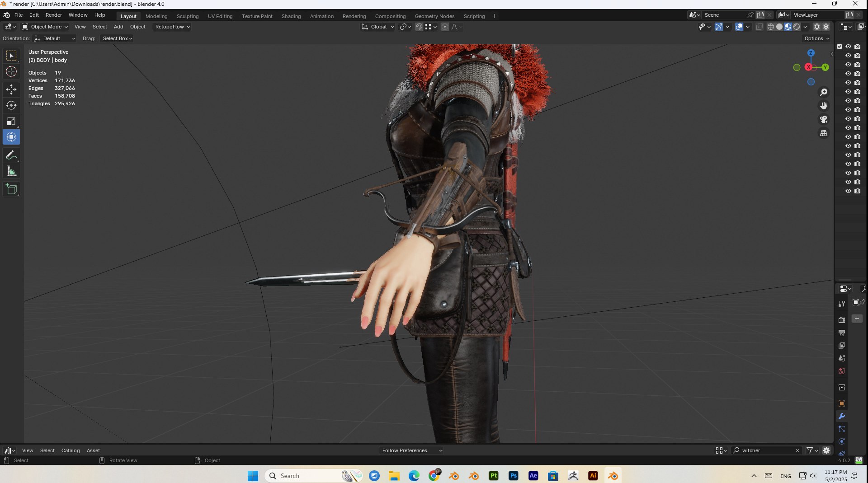Add a new workspace with plus button
868x483 pixels.
494,16
